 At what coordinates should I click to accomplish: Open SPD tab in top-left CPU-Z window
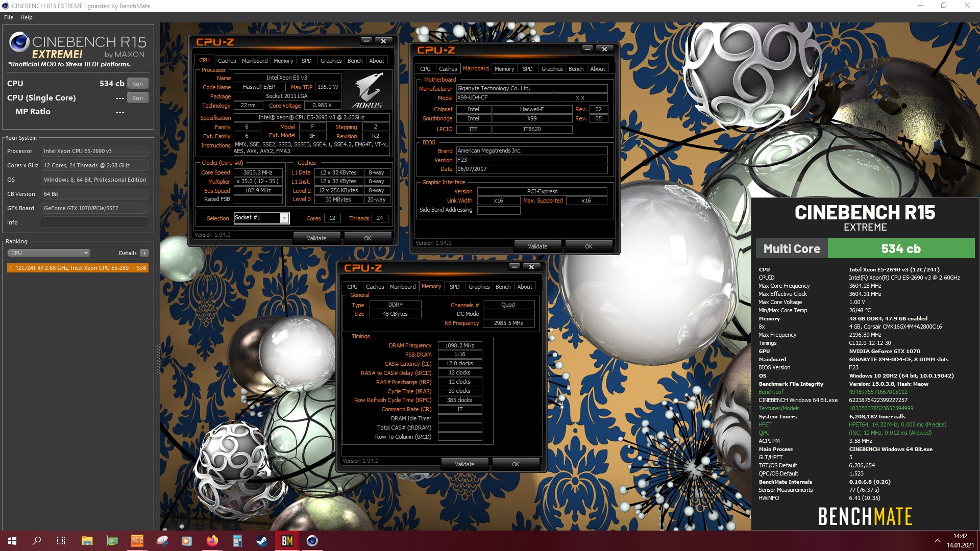(x=307, y=61)
